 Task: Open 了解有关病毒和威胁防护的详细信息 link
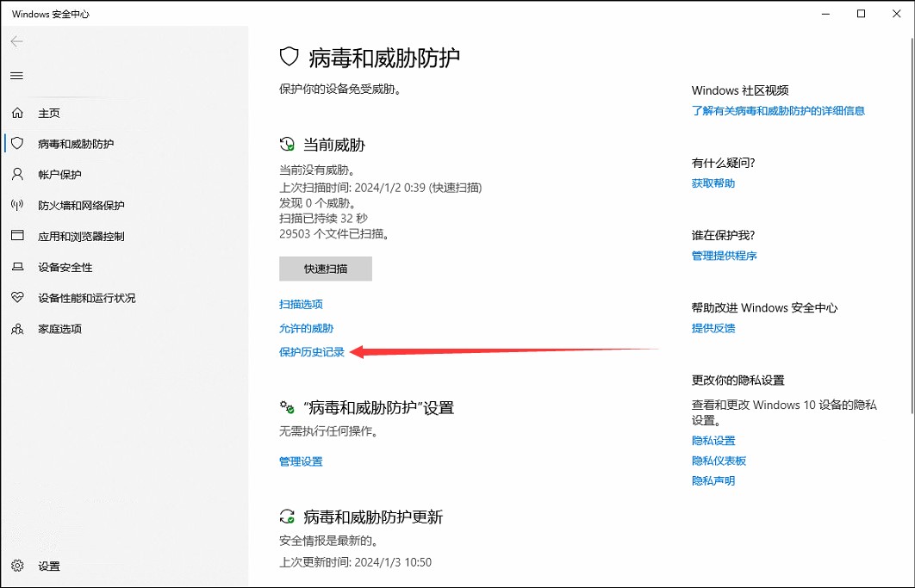[x=779, y=111]
